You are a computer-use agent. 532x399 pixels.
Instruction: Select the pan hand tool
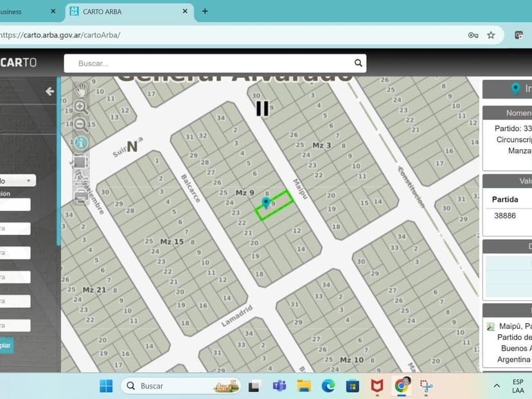pos(82,90)
